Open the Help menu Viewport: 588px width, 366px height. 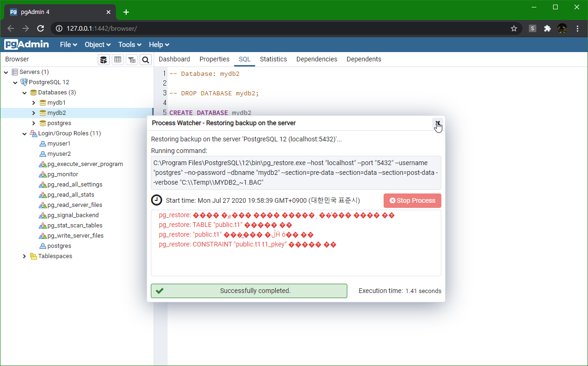pyautogui.click(x=159, y=45)
